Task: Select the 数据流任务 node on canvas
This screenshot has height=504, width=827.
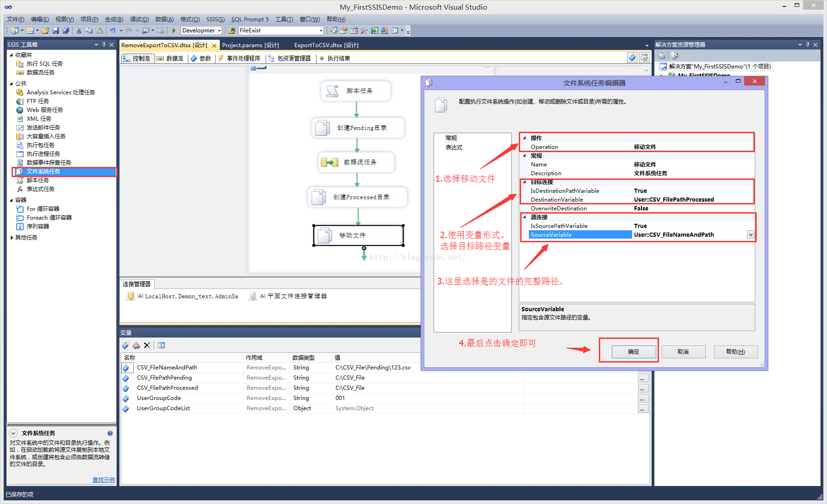Action: click(356, 162)
